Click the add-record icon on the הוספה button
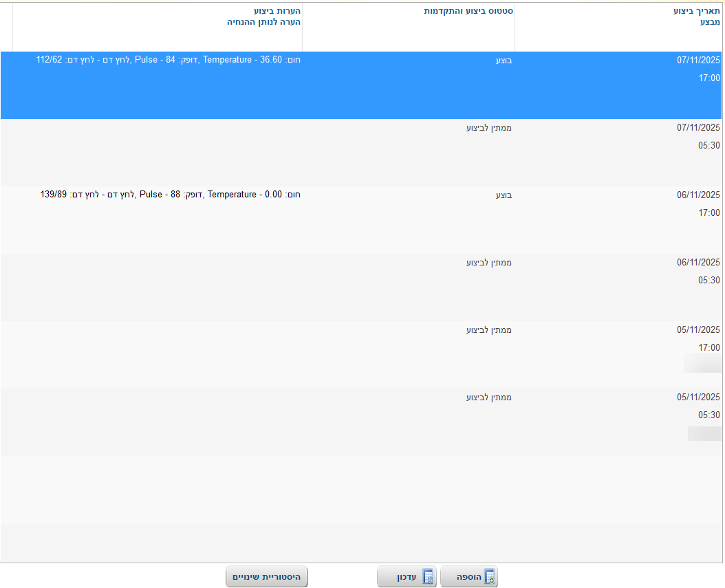725x588 pixels. click(x=489, y=577)
